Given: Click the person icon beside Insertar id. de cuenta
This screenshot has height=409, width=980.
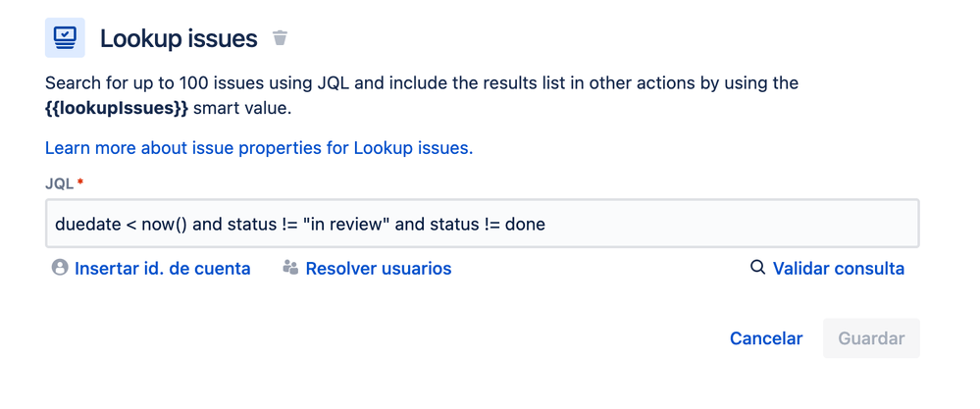Looking at the screenshot, I should [60, 268].
